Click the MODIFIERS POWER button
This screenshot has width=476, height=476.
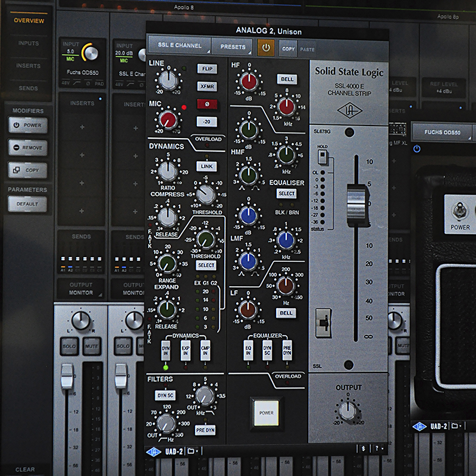click(28, 125)
